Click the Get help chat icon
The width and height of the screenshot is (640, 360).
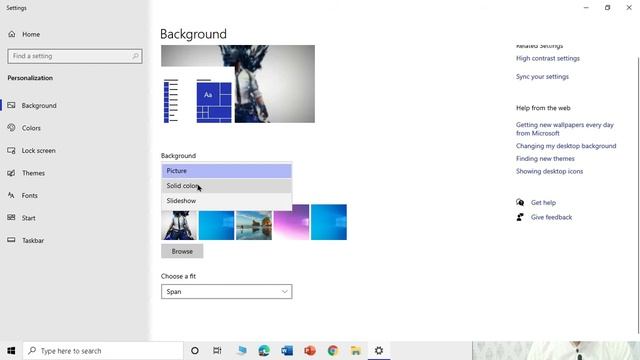[x=520, y=202]
